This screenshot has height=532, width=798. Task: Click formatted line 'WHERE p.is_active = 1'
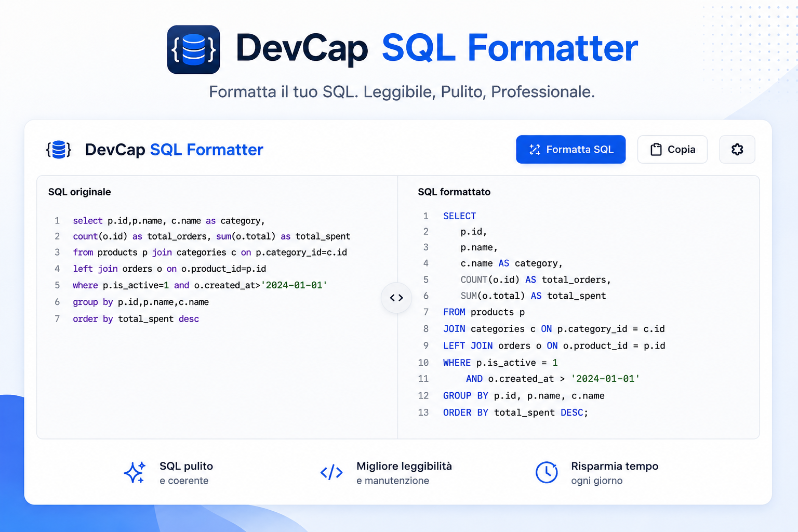tap(500, 363)
